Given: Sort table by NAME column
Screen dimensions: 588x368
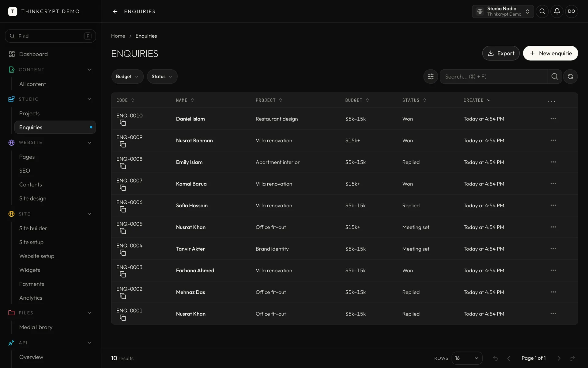Looking at the screenshot, I should point(185,100).
